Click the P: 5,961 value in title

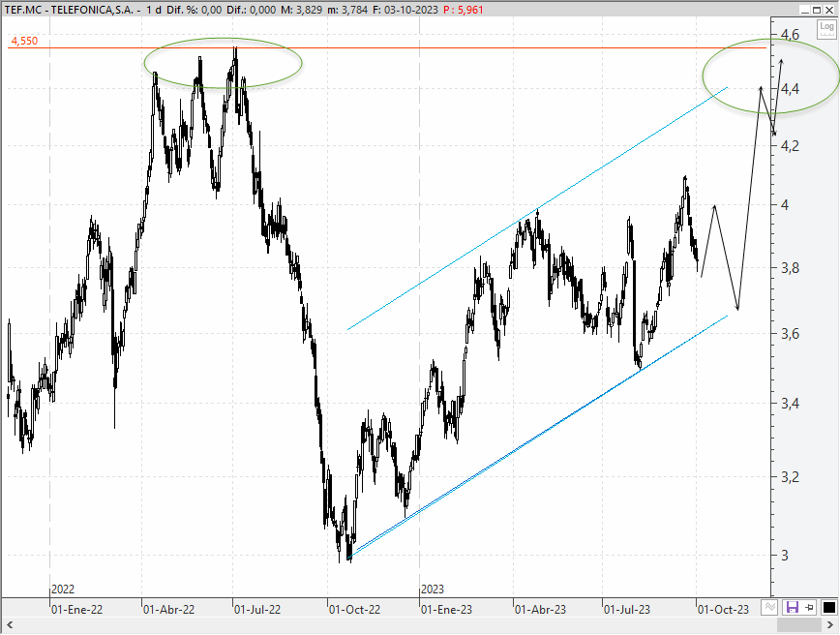point(464,10)
